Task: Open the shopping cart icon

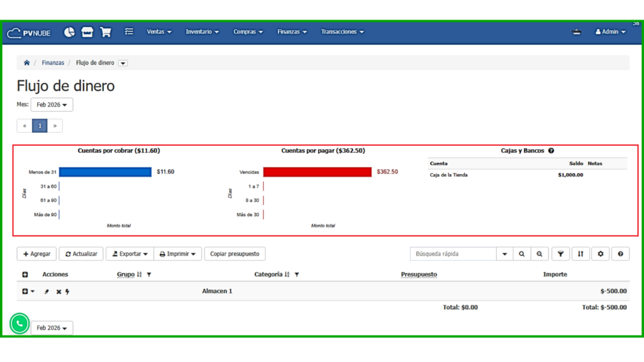Action: [106, 32]
